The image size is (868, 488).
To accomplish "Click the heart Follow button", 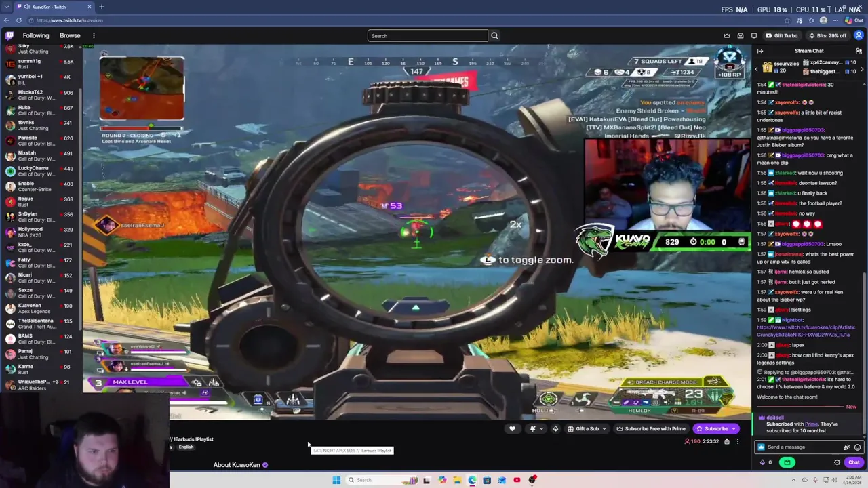I will [512, 428].
